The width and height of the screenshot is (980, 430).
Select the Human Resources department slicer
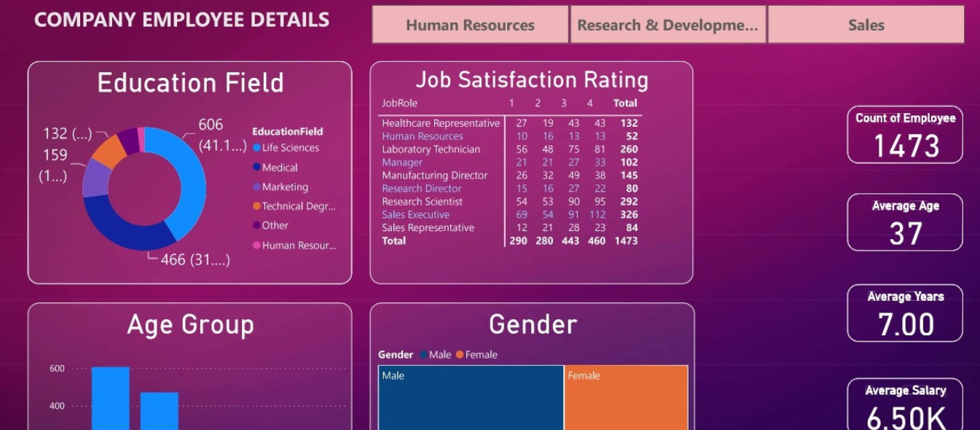click(470, 25)
